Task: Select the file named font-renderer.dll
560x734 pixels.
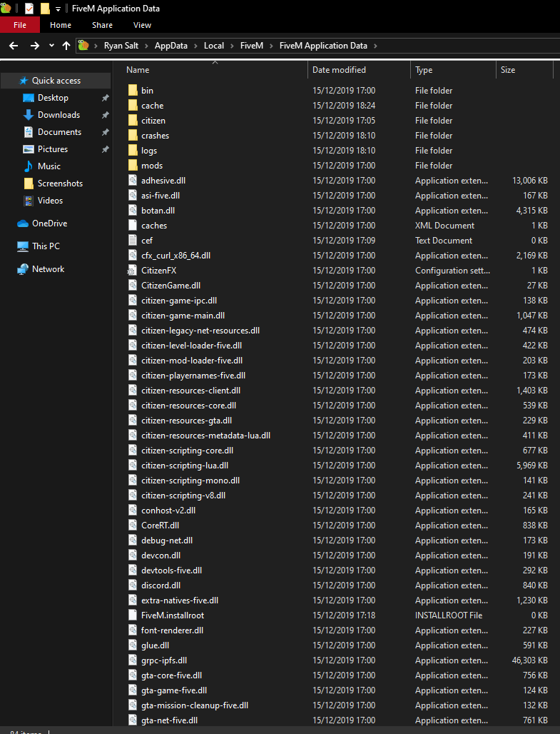Action: 172,630
